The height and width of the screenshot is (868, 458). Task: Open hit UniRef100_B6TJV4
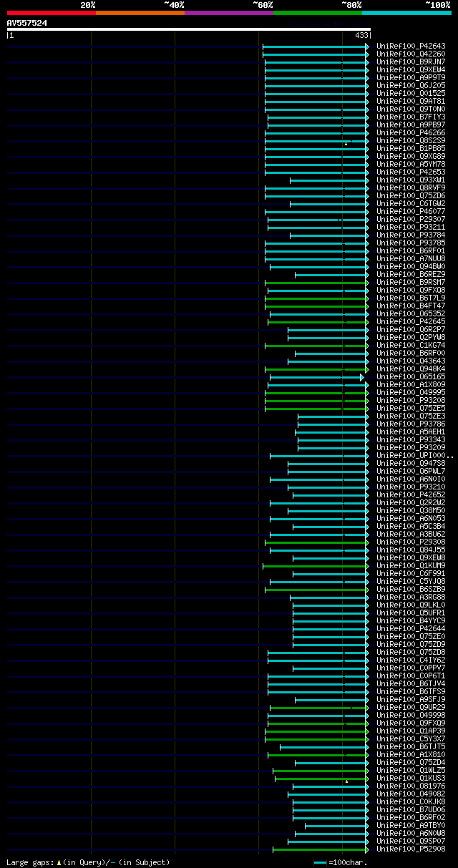click(411, 683)
